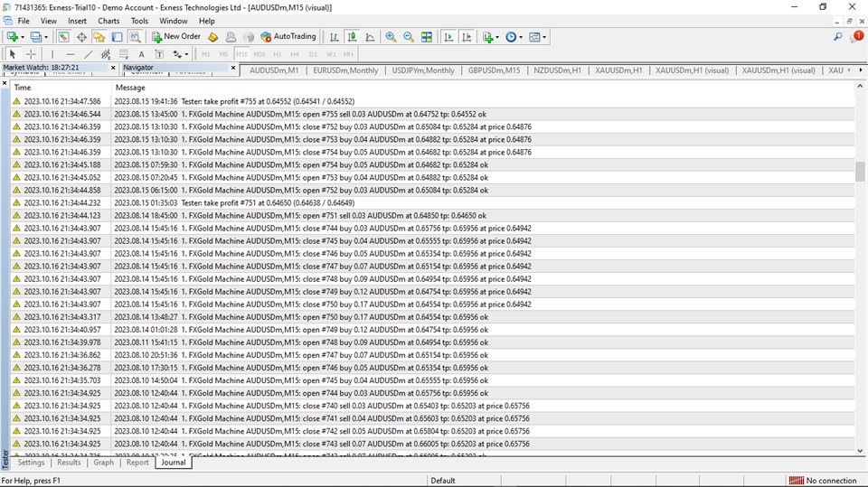Click the Zoom In magnifier icon
Screen dimensions: 868x487
click(x=391, y=37)
